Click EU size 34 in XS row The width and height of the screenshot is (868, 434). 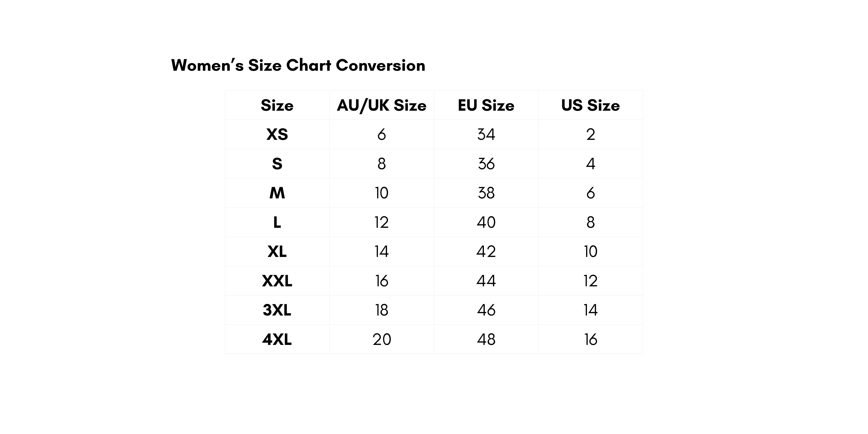[486, 134]
